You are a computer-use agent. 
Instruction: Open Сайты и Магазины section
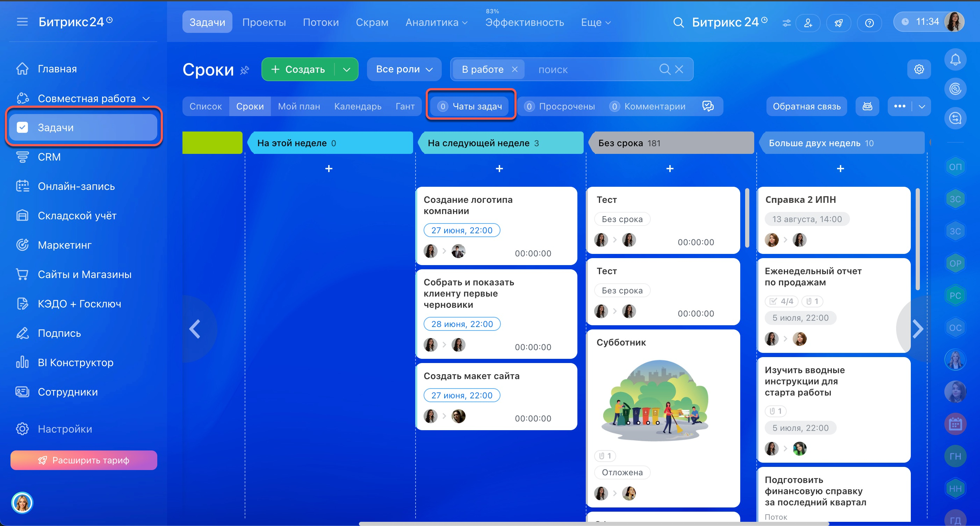click(73, 274)
